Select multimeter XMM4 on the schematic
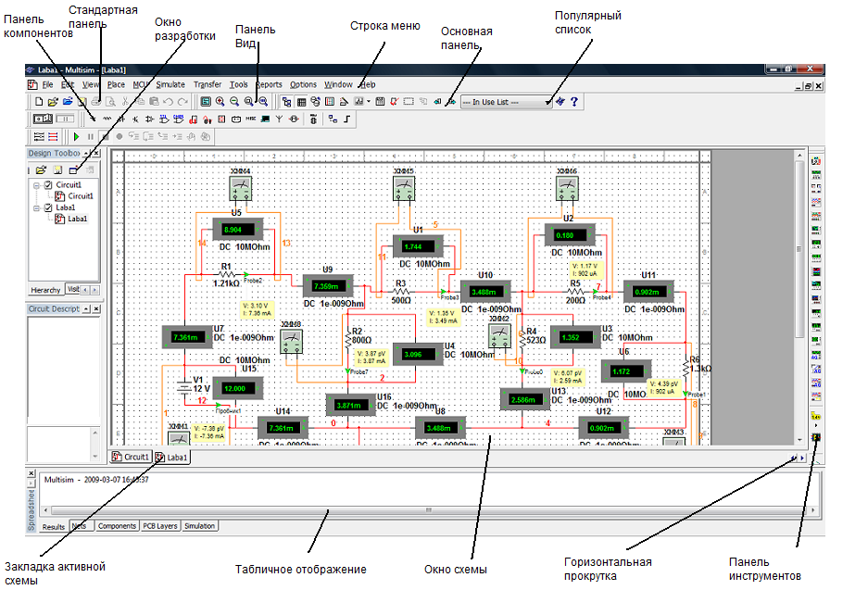Viewport: 868px width, 590px height. tap(241, 187)
